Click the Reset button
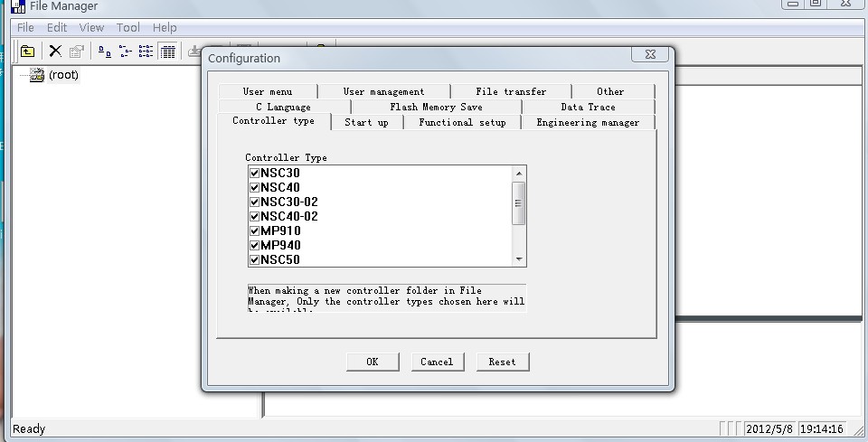Viewport: 868px width, 442px height. point(502,362)
